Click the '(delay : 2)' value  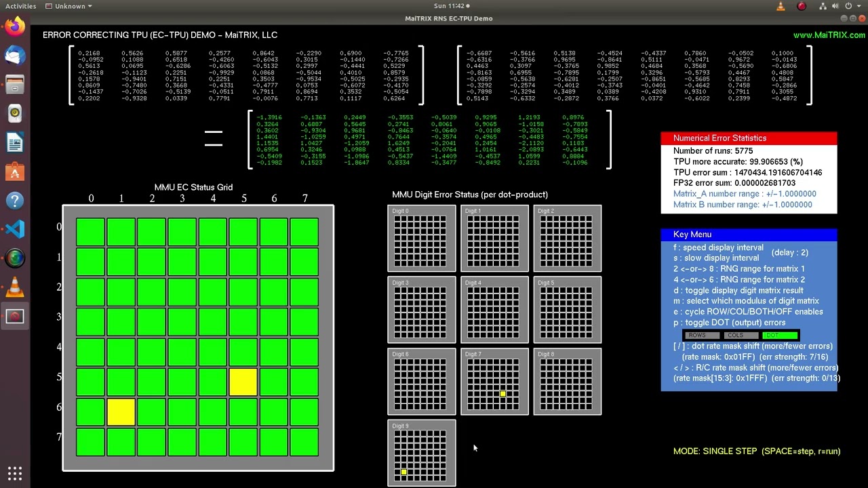[x=790, y=253]
